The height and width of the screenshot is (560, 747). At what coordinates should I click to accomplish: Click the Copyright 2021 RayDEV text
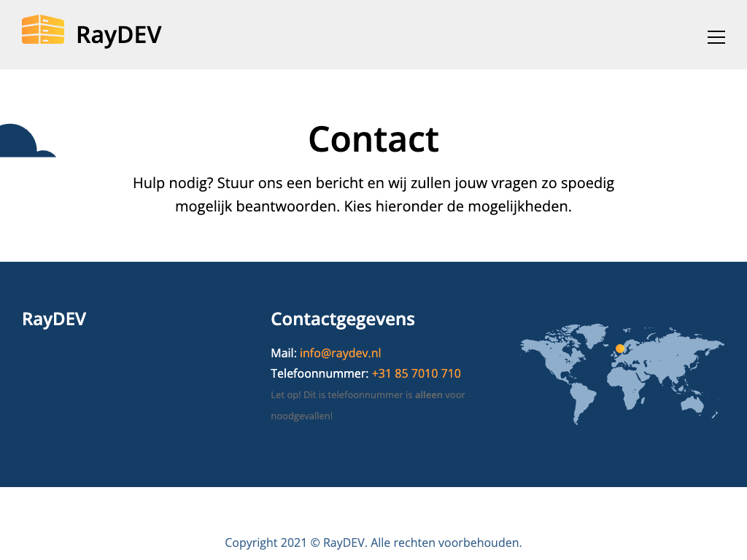(x=373, y=542)
